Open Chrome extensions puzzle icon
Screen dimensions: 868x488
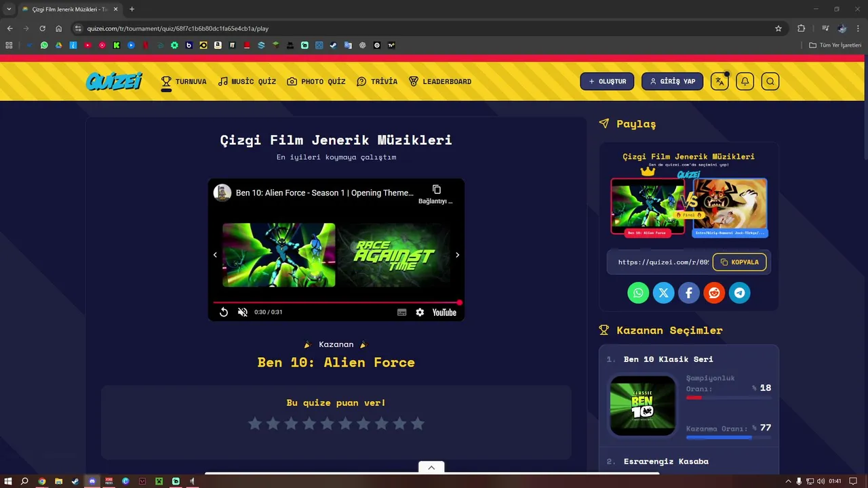801,28
